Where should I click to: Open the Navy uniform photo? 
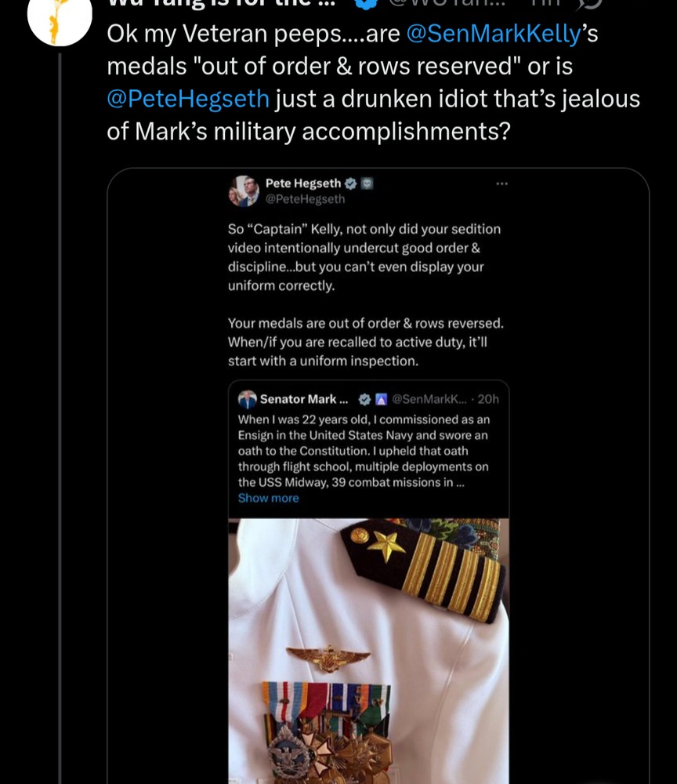coord(368,651)
